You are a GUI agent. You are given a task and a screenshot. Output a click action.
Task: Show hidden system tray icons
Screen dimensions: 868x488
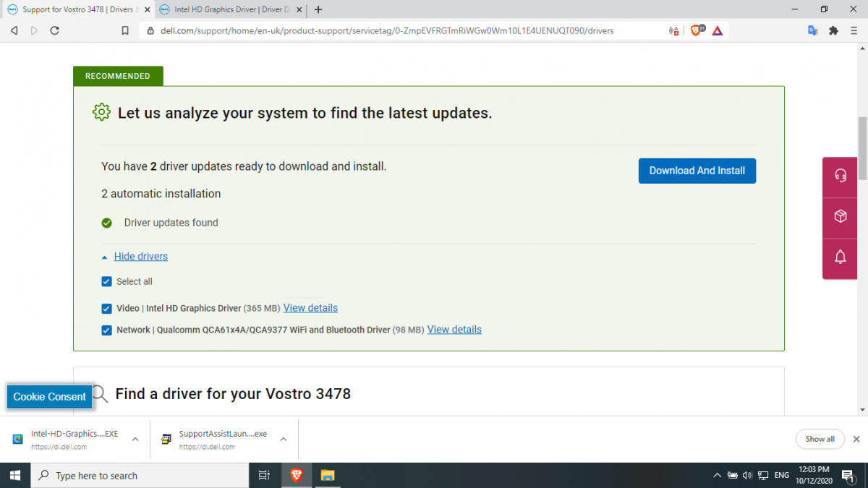717,476
